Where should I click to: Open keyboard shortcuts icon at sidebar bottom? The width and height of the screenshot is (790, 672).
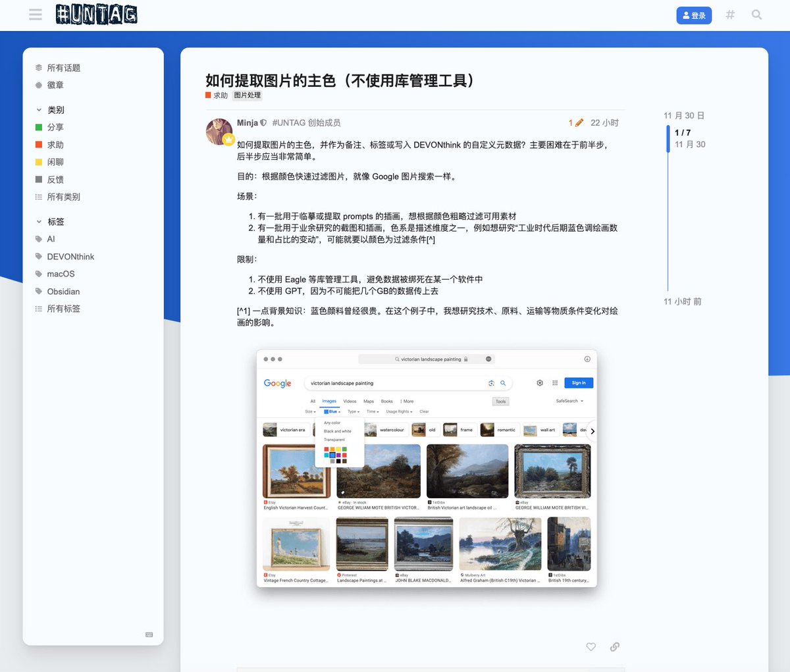coord(149,634)
